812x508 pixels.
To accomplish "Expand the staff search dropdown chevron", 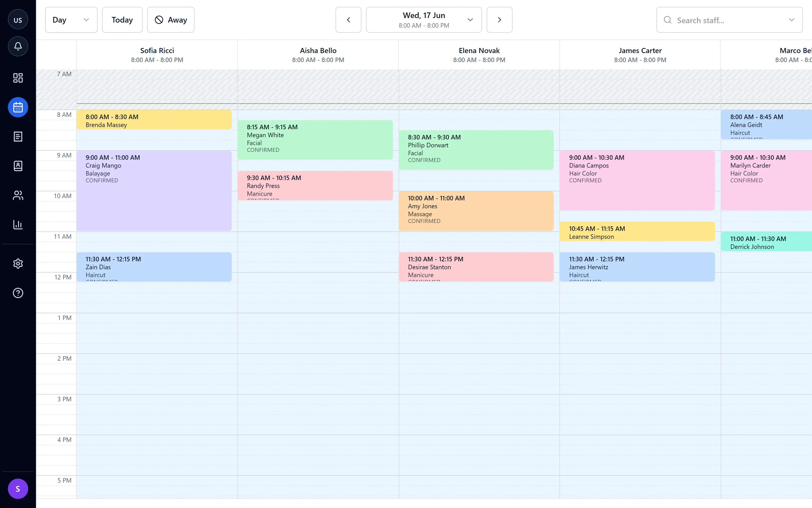I will tap(791, 20).
